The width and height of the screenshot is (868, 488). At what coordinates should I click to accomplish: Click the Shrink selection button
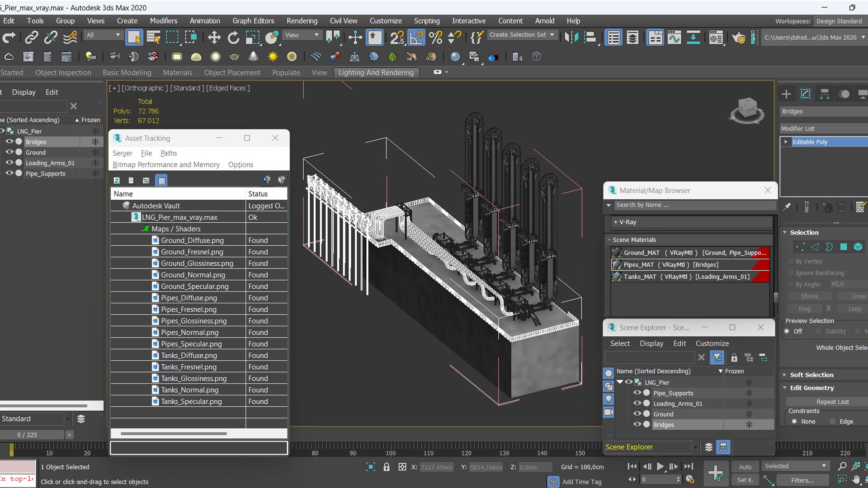809,296
